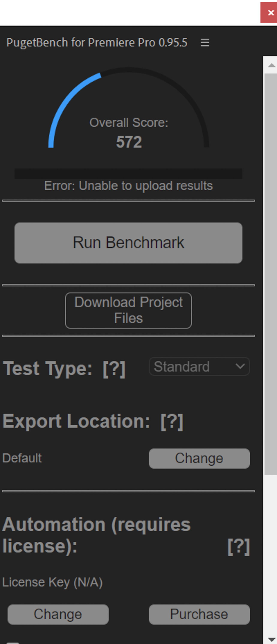Start the test with Run Benchmark
This screenshot has height=644, width=277.
point(128,243)
